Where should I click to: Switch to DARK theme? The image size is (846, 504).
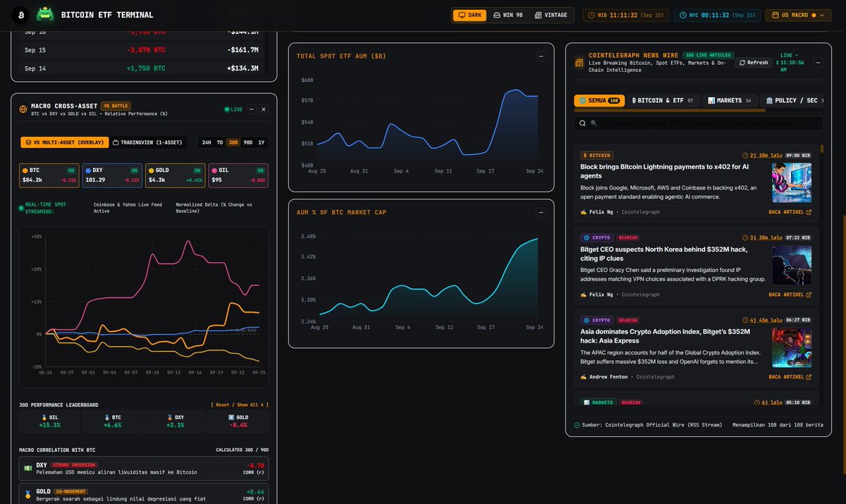coord(470,15)
